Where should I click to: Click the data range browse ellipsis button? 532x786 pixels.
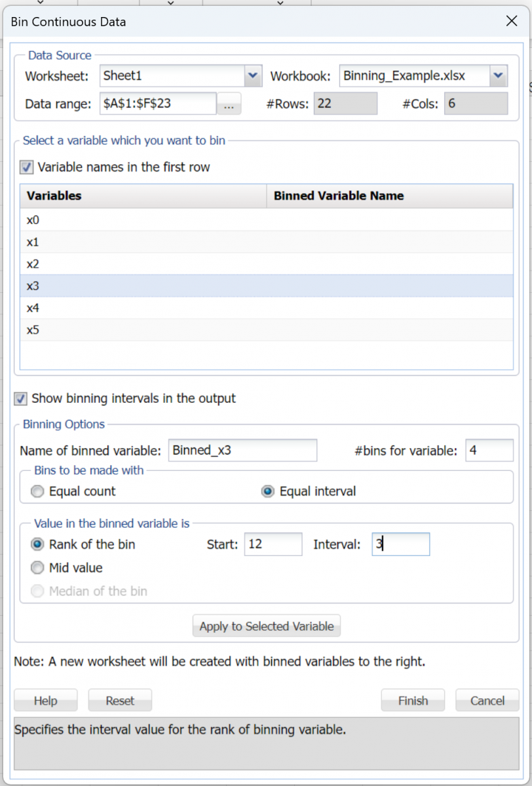(228, 104)
